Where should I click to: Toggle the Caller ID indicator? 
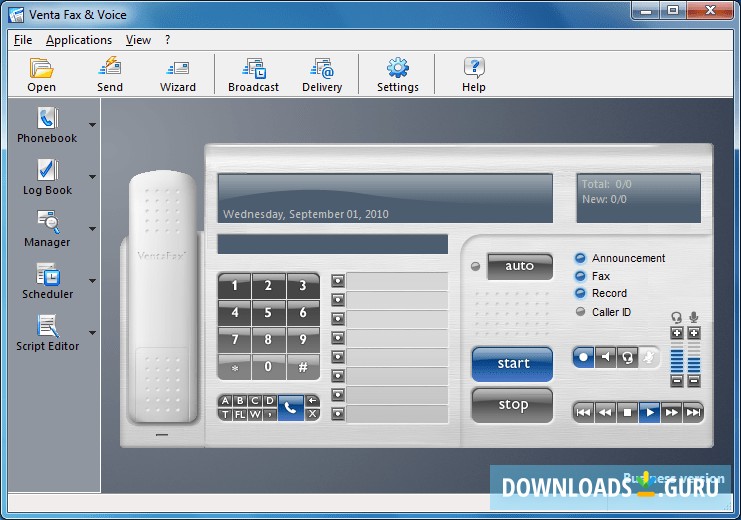[x=581, y=312]
